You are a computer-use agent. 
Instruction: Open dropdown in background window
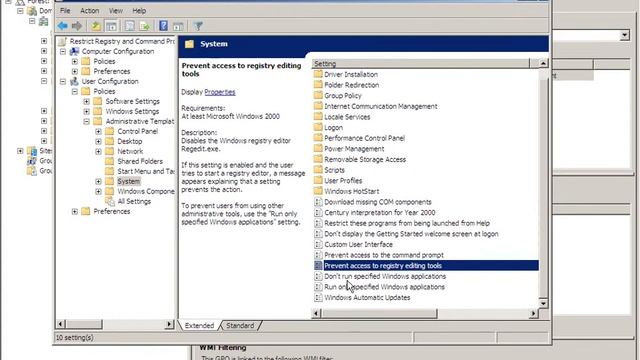coord(624,36)
